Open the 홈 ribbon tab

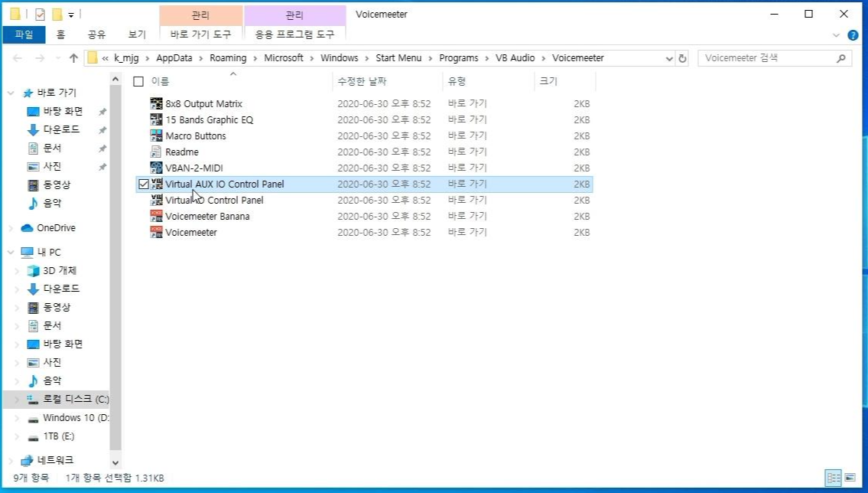60,34
